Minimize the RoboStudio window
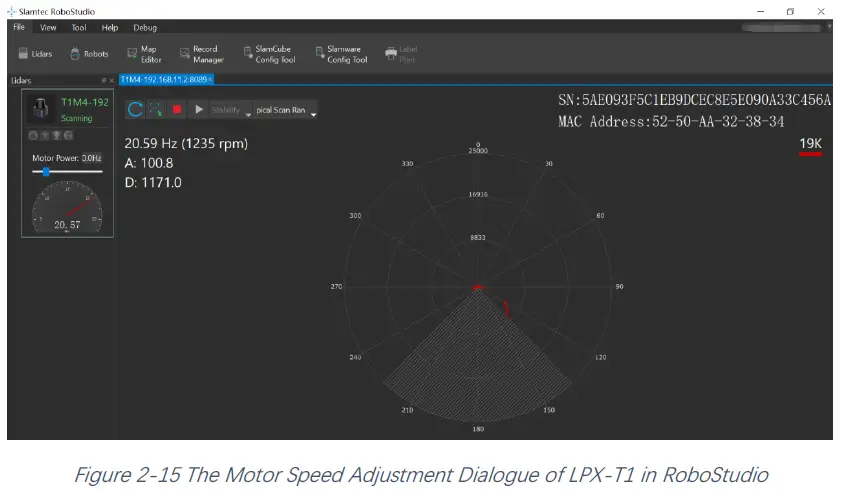The height and width of the screenshot is (493, 845). pyautogui.click(x=760, y=11)
